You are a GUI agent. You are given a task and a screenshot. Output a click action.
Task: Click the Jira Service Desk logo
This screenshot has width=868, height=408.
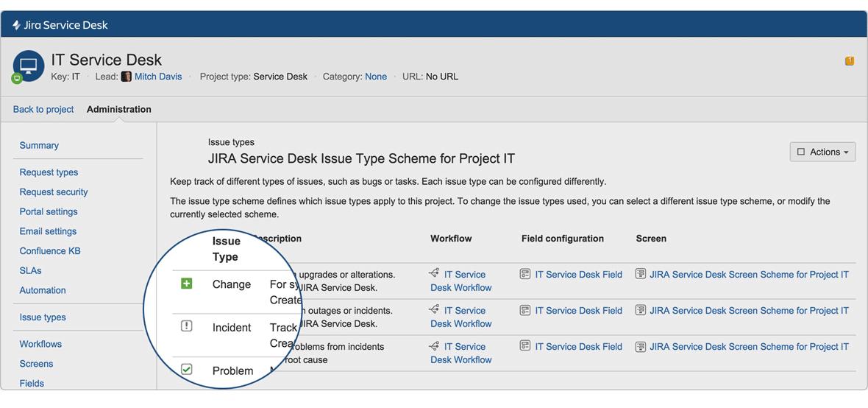tap(60, 25)
